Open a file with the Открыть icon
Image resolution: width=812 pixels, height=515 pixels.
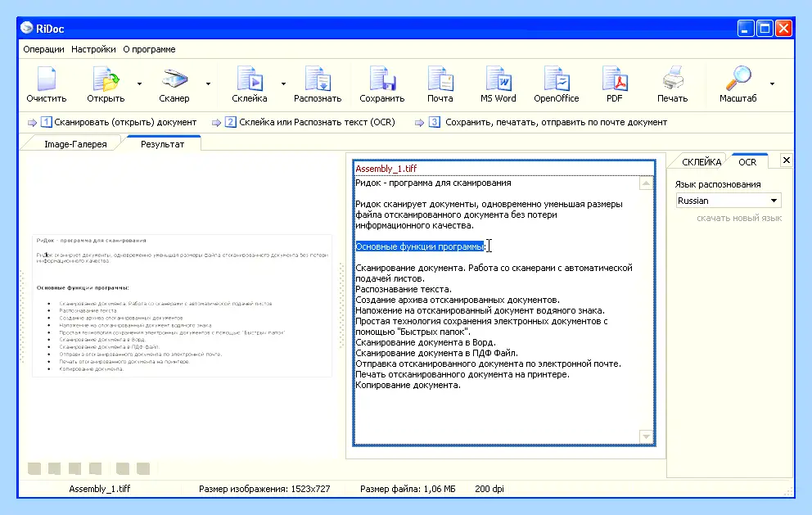click(106, 79)
